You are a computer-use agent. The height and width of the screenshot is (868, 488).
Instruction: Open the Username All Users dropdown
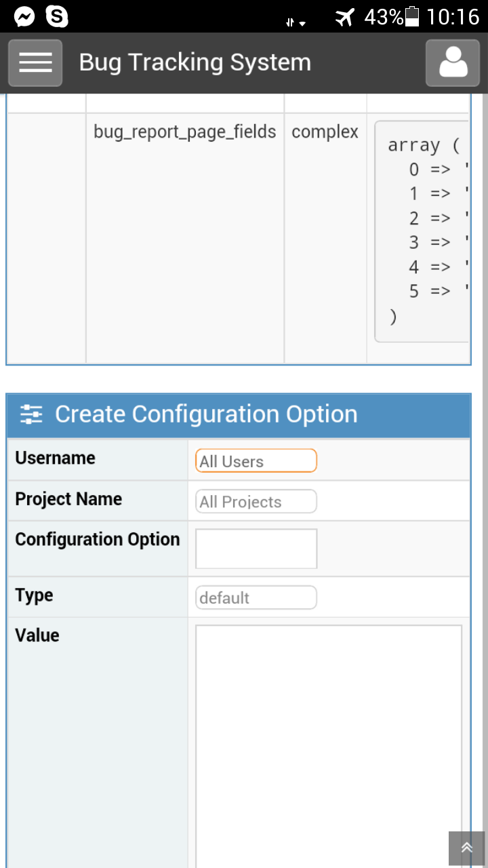click(256, 461)
